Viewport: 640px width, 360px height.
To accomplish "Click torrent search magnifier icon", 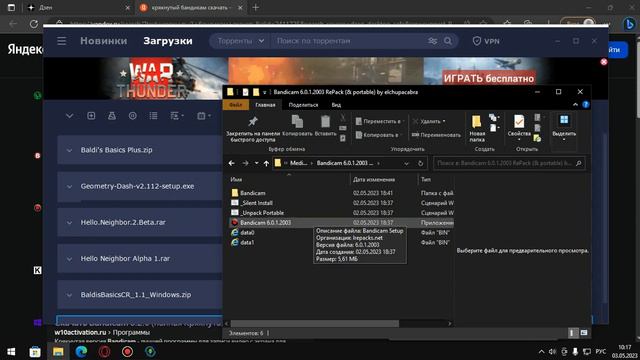I will (448, 41).
